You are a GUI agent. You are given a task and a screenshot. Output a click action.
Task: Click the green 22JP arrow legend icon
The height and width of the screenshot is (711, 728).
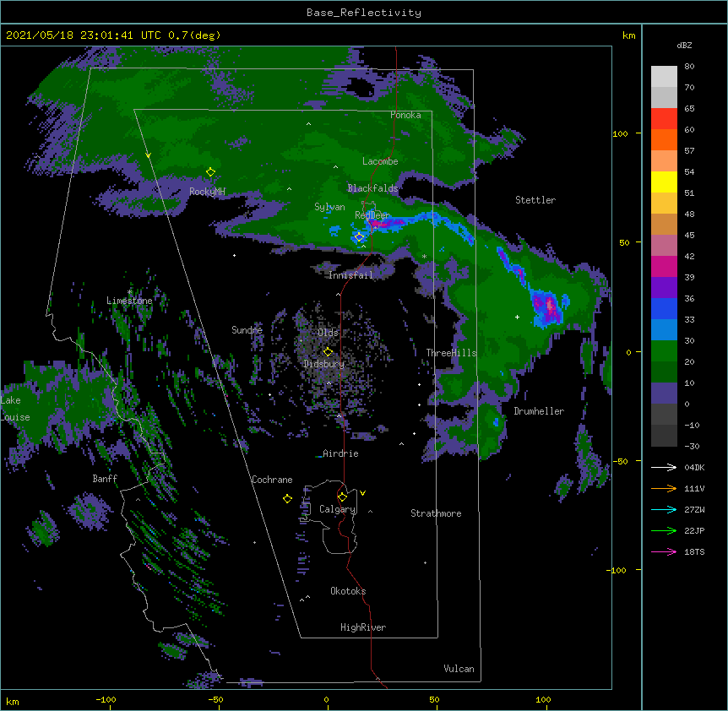click(664, 530)
